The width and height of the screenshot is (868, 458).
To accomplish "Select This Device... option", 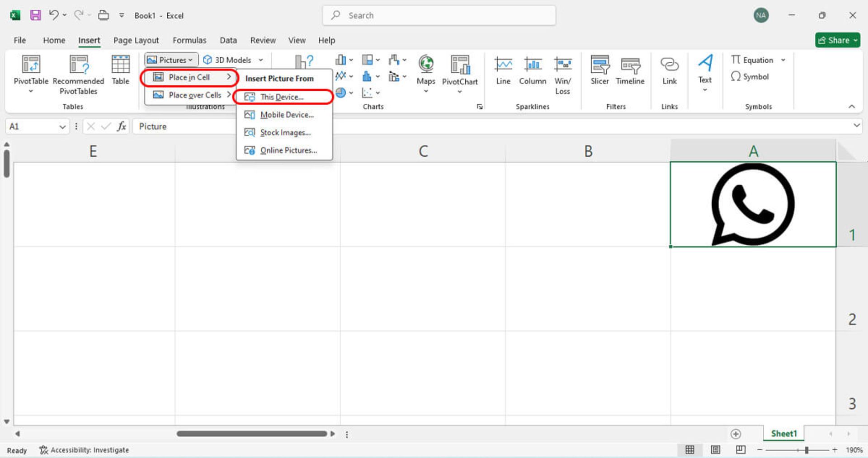I will click(283, 97).
